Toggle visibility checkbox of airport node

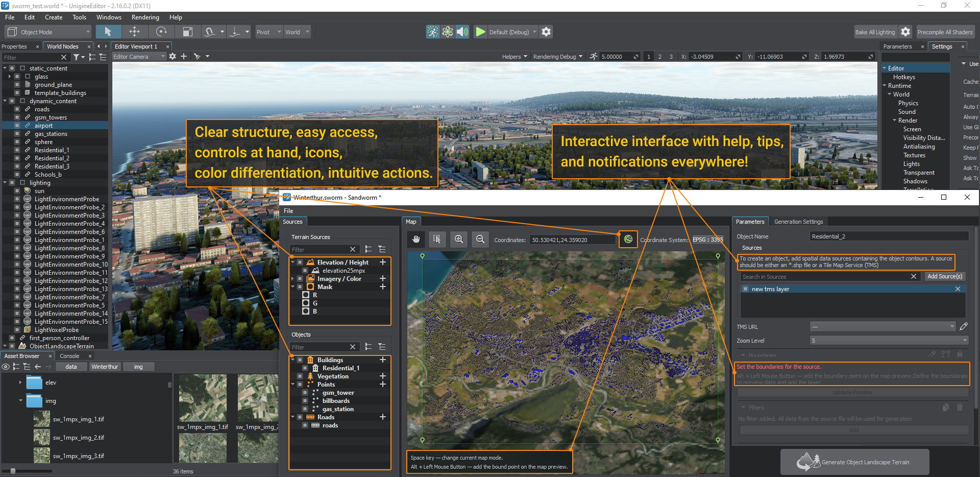[x=17, y=126]
